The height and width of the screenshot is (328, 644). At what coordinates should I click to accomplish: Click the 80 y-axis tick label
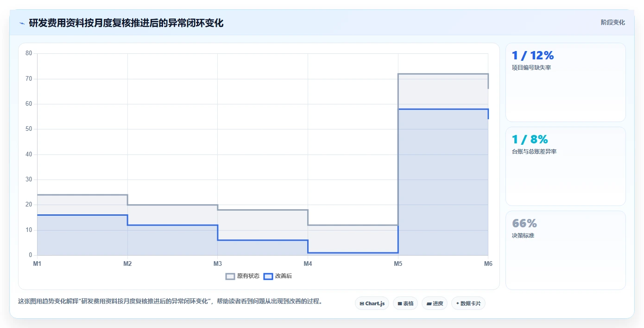coord(29,53)
